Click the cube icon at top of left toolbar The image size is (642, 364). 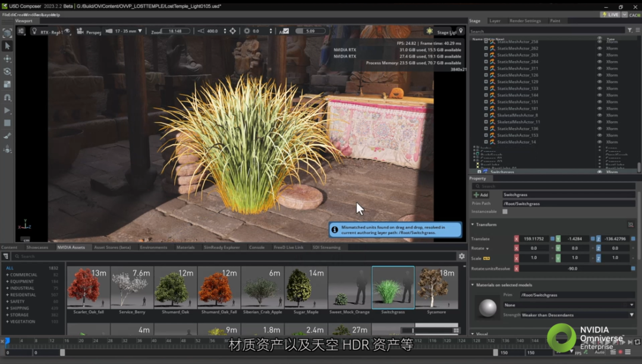pos(7,33)
